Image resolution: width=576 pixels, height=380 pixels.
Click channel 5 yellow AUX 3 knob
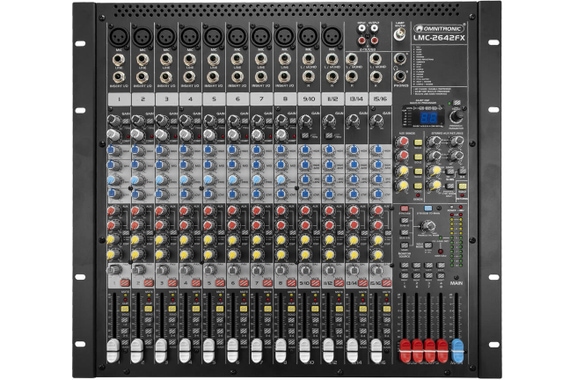click(x=208, y=240)
